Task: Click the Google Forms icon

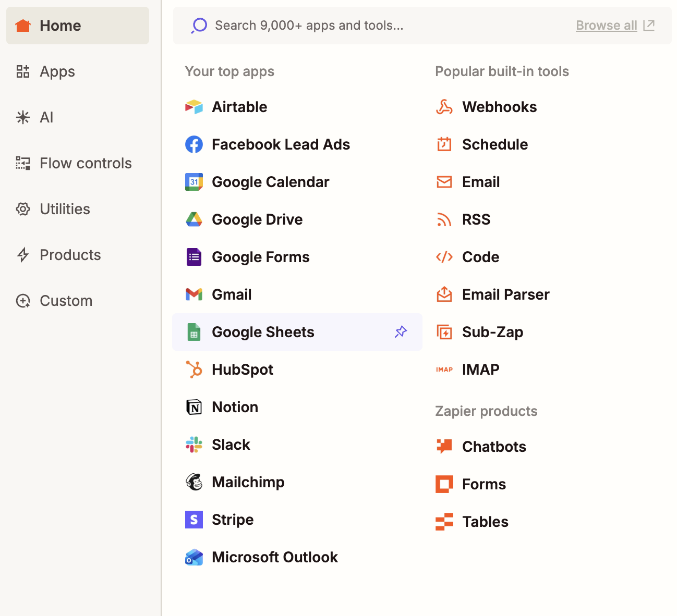Action: [x=194, y=257]
